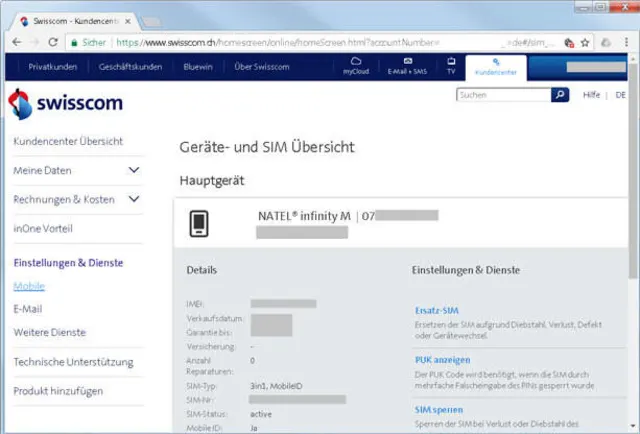
Task: Open E-Mail + SMS icon
Action: pos(407,66)
